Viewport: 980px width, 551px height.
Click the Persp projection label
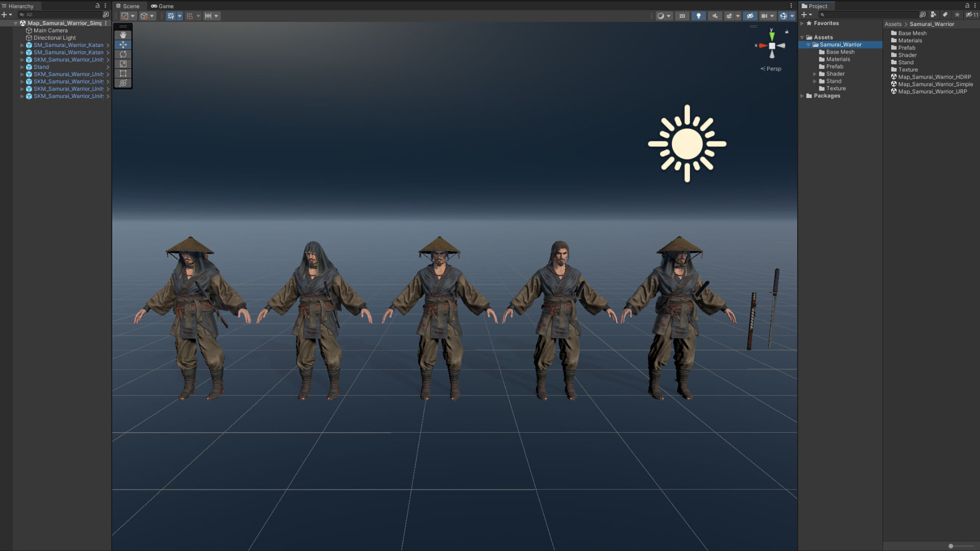[x=773, y=69]
